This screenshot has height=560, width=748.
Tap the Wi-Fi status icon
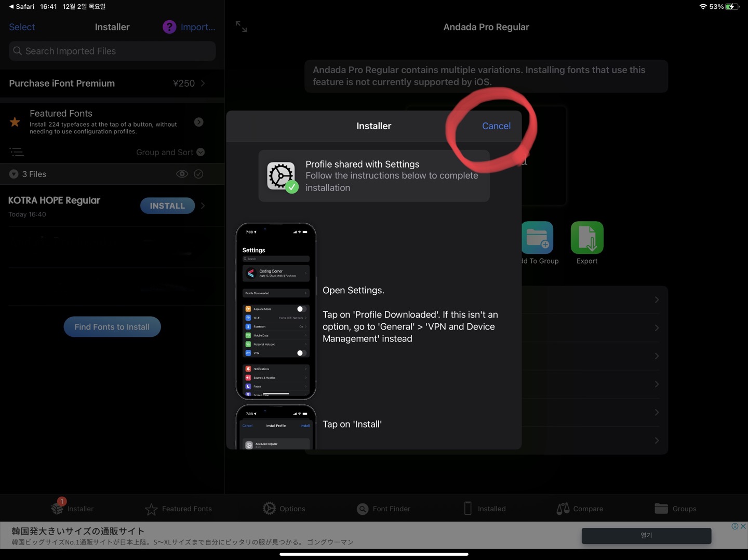point(703,7)
